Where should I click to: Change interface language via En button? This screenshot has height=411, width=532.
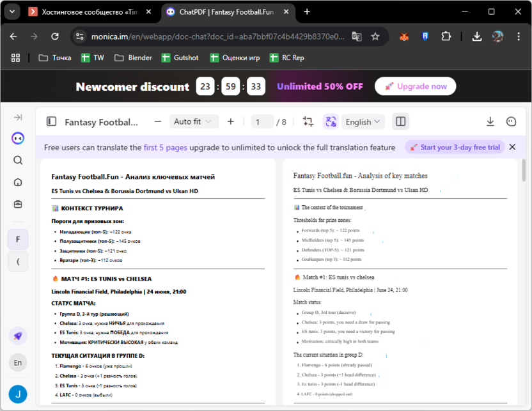18,363
